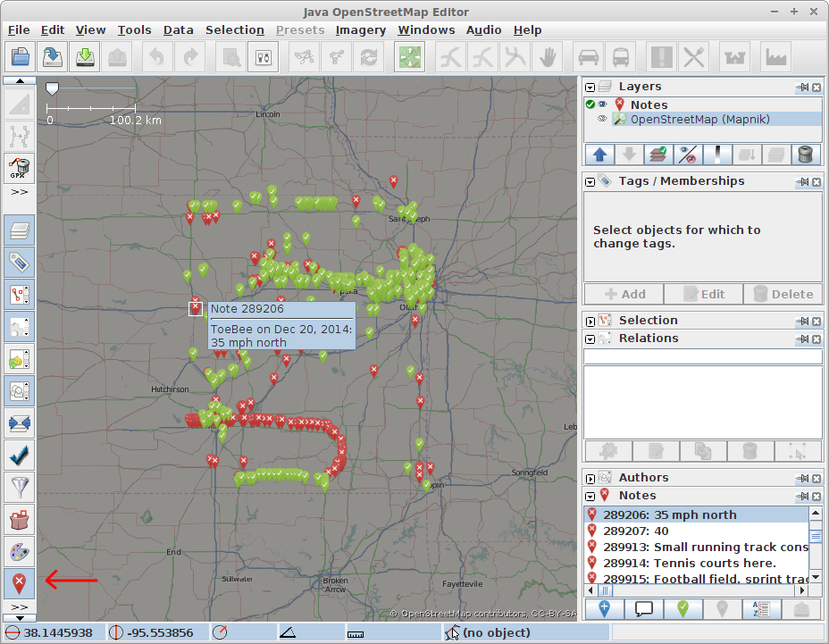Viewport: 829px width, 644px height.
Task: Open the Imagery menu
Action: click(x=360, y=29)
